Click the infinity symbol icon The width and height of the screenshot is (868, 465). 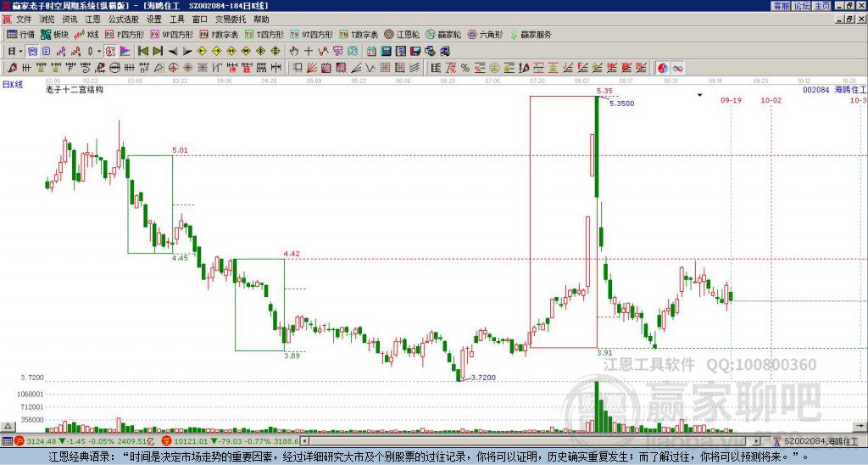[677, 68]
